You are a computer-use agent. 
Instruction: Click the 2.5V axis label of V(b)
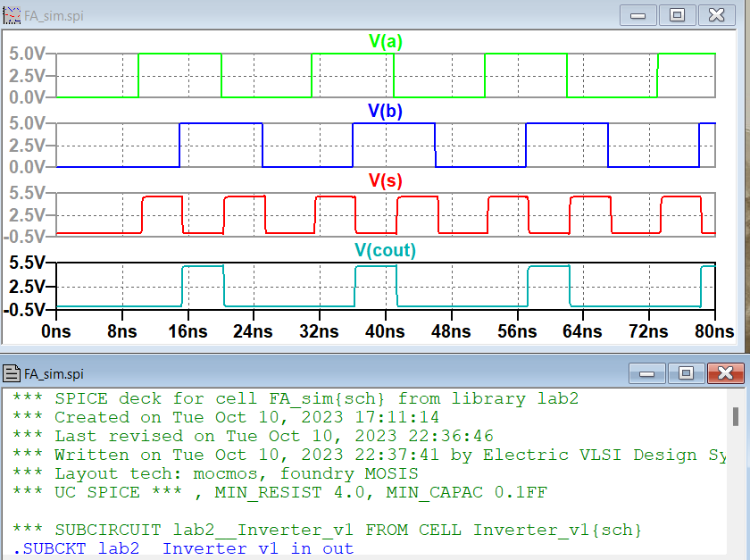click(x=28, y=145)
